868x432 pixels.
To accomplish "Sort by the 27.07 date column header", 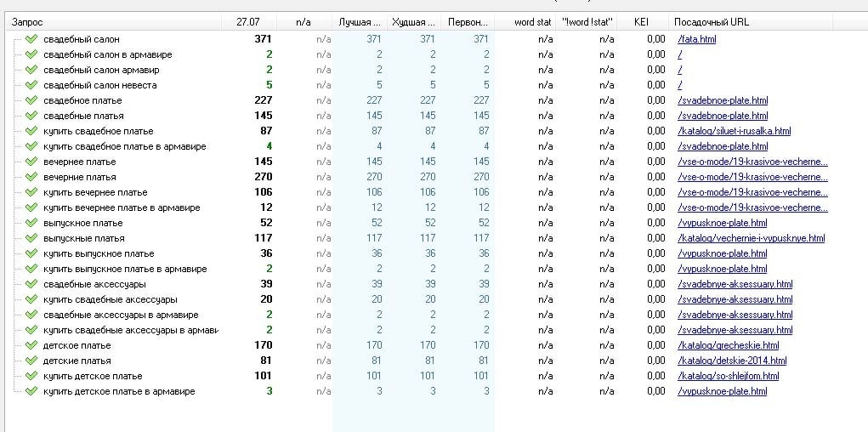I will pos(248,22).
